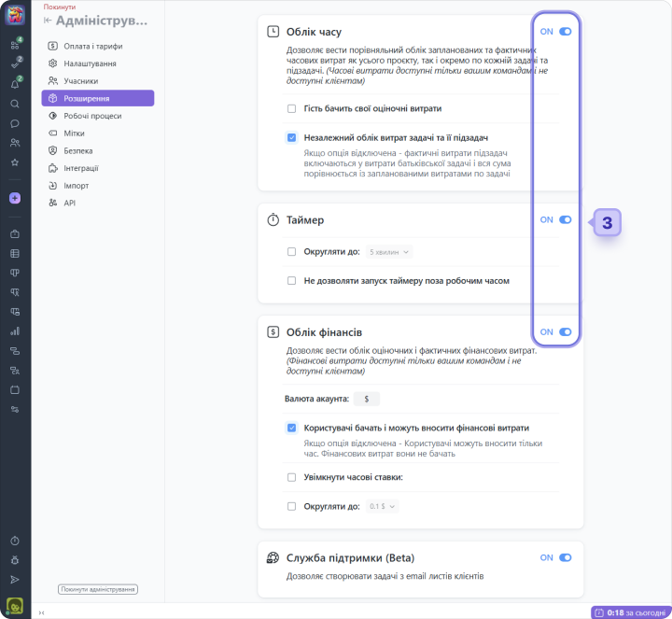Click the 0:18 за сьогодні timer button
The width and height of the screenshot is (672, 619).
pyautogui.click(x=630, y=612)
